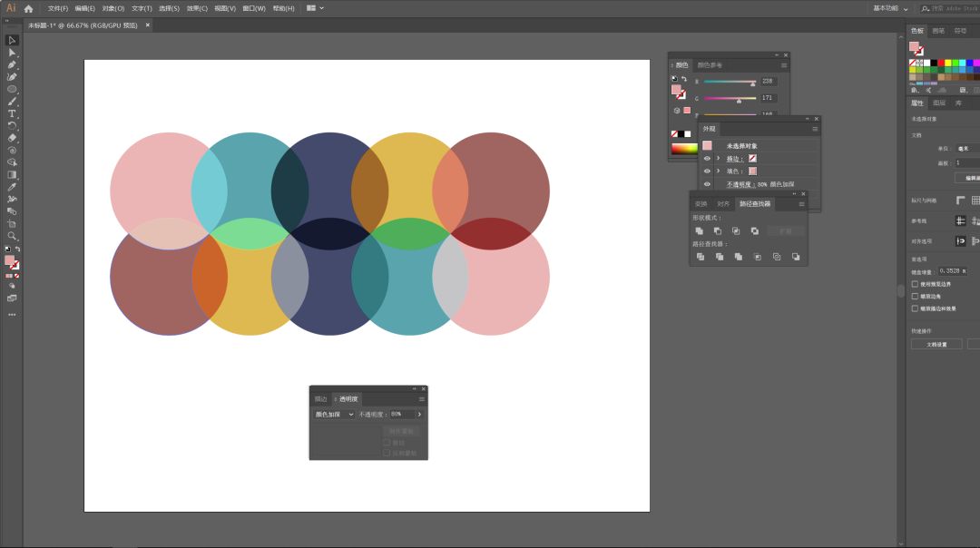Pick the Type tool
The height and width of the screenshot is (548, 980).
click(12, 113)
